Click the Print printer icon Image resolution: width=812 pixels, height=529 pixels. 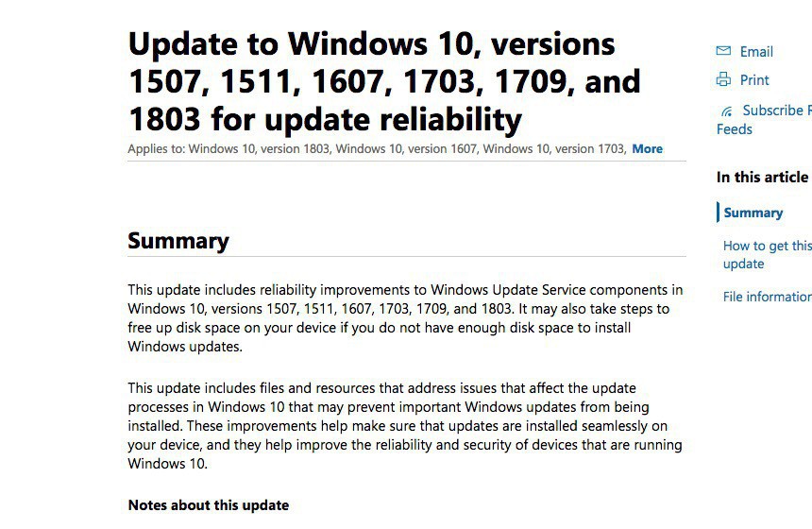click(723, 79)
